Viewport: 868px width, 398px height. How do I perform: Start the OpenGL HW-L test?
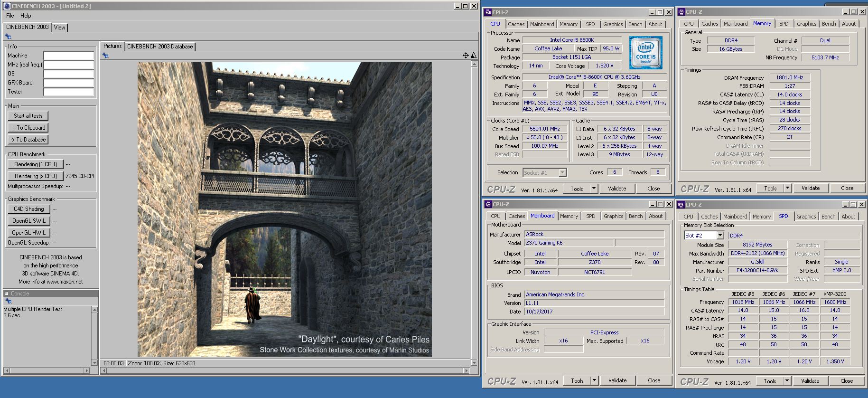point(29,233)
